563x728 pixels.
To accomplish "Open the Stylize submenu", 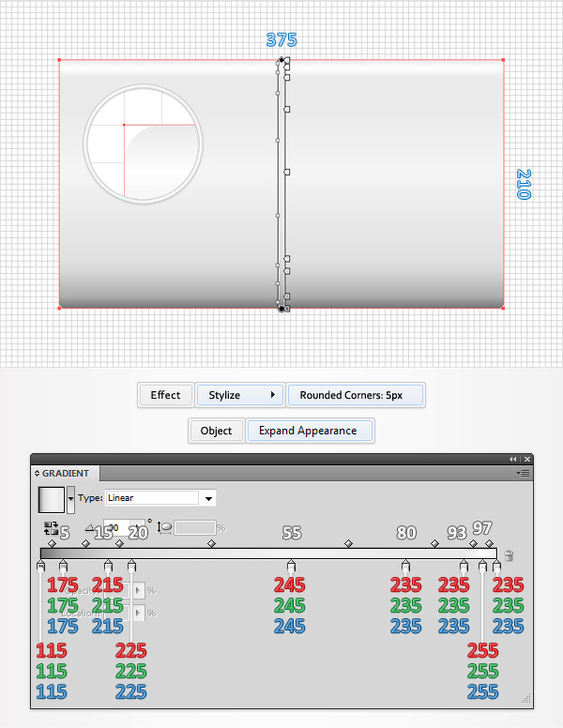I will click(x=240, y=395).
